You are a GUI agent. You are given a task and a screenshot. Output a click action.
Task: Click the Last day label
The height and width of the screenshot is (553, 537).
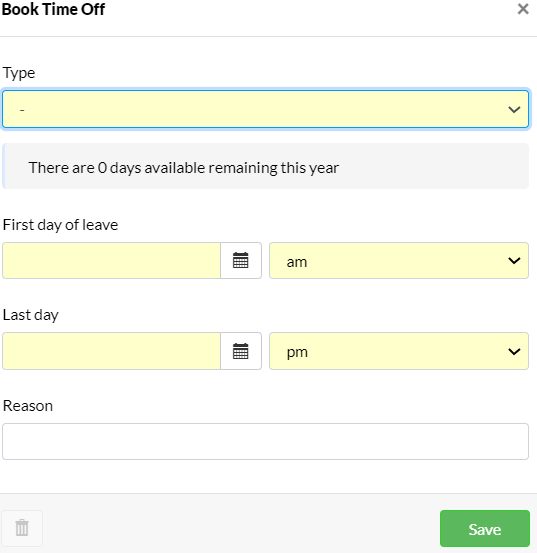tap(31, 315)
